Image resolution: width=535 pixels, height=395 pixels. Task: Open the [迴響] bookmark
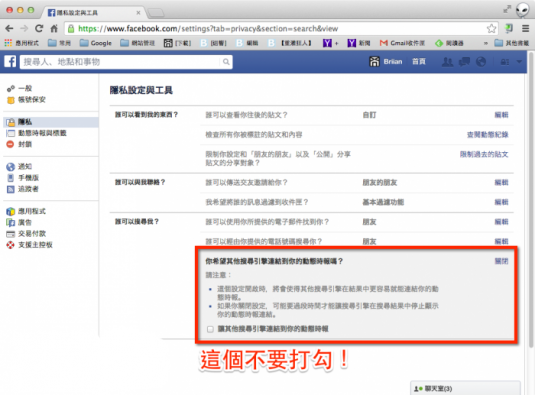point(213,43)
